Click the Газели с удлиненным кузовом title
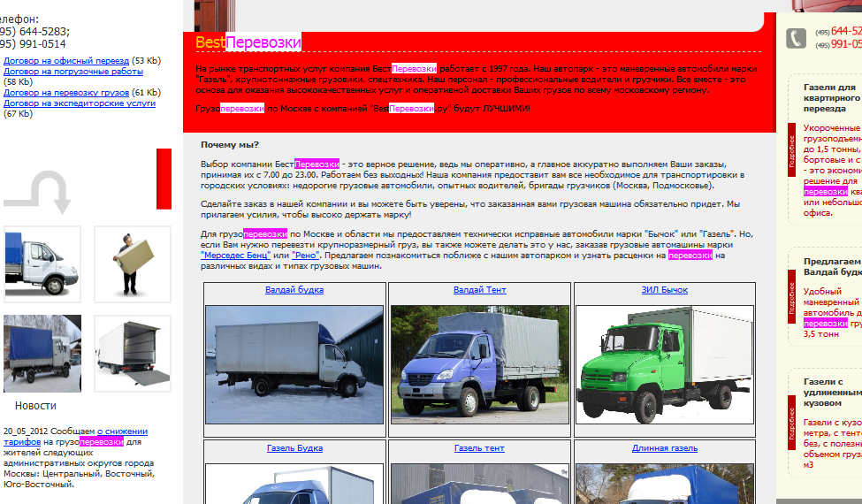The height and width of the screenshot is (504, 862). pyautogui.click(x=832, y=393)
